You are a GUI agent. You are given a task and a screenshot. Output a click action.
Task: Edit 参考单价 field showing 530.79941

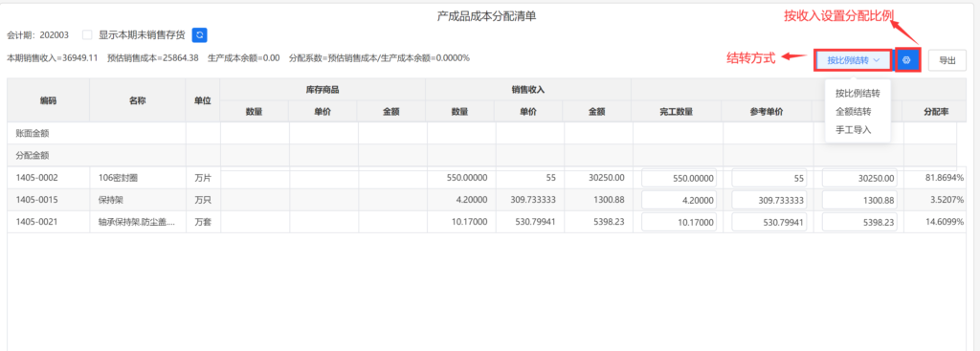(x=768, y=222)
